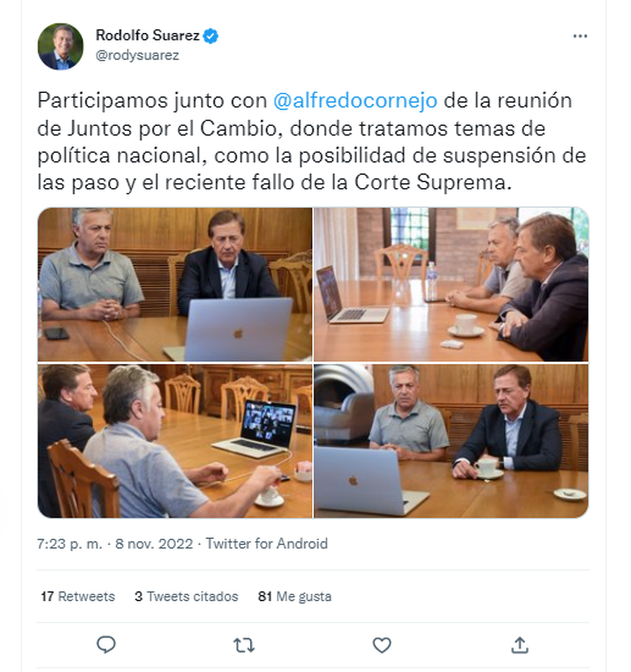View the 17 Retweets list

78,596
